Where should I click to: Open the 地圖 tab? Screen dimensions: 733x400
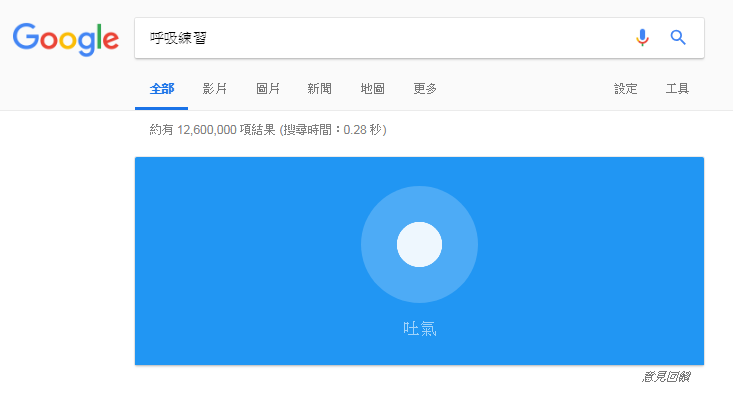point(373,89)
